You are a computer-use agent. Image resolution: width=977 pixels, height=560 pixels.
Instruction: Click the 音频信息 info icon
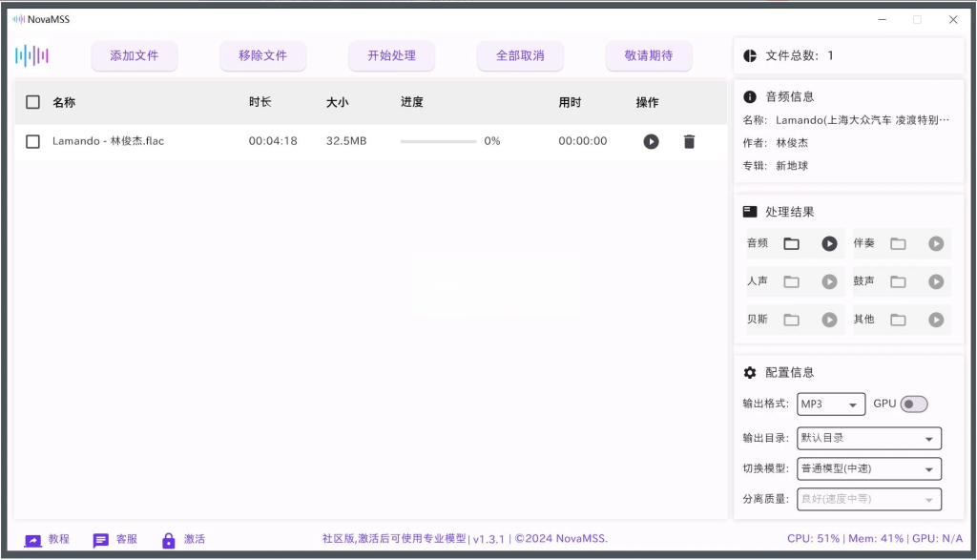click(x=750, y=96)
